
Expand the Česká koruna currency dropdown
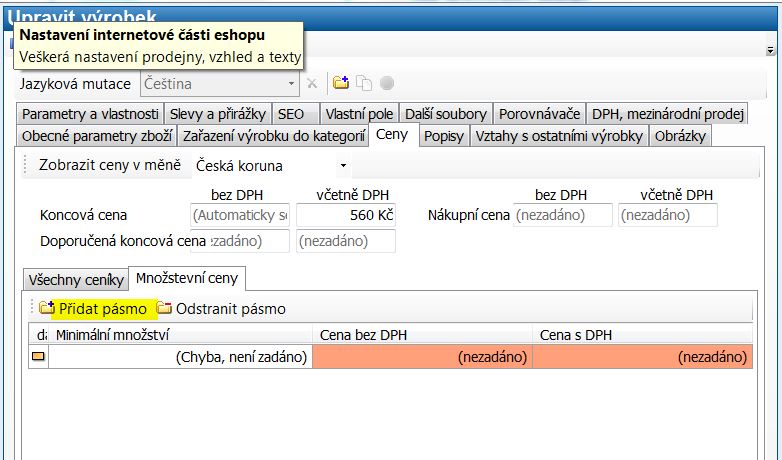343,165
